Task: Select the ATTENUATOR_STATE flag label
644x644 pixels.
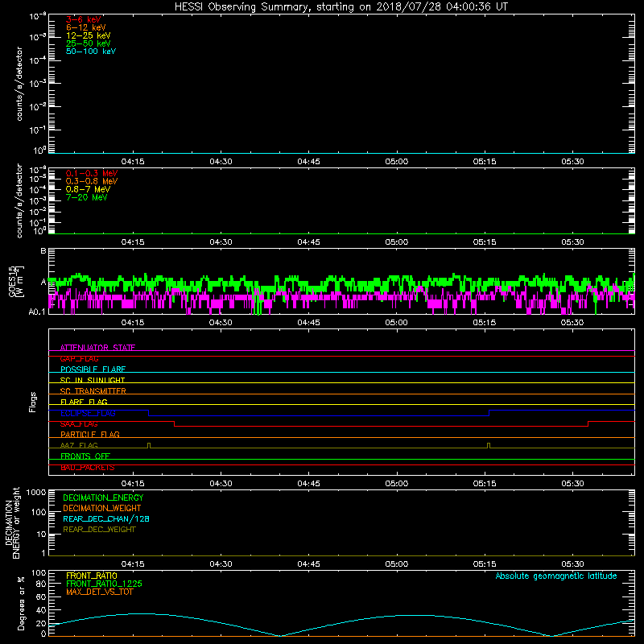Action: (97, 348)
